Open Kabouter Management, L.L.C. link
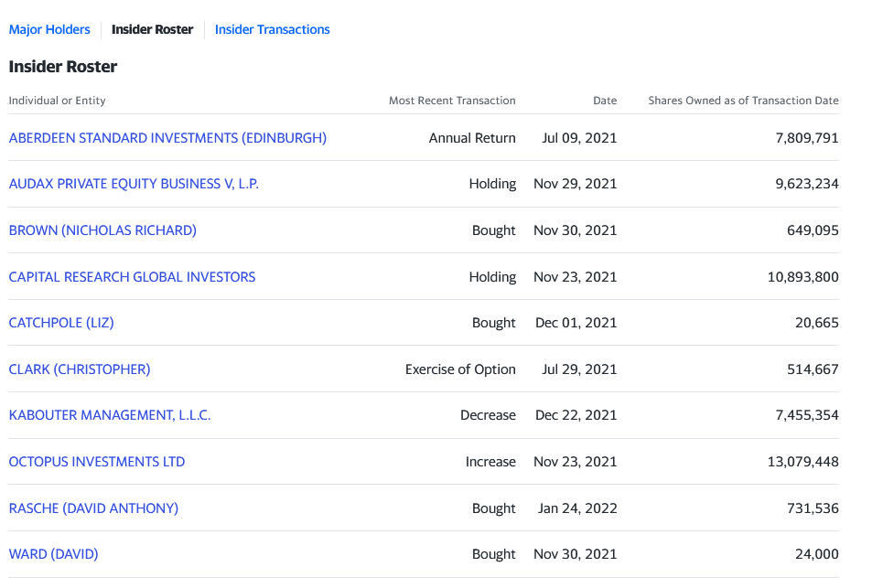The image size is (872, 588). click(110, 415)
